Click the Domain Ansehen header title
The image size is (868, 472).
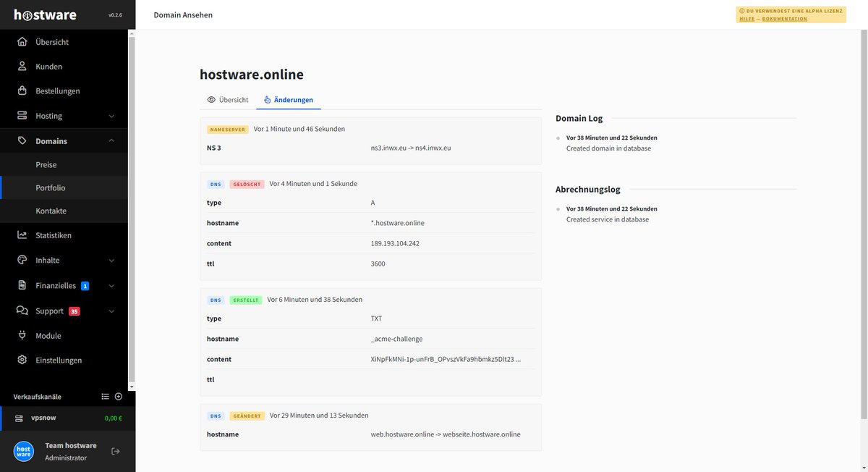click(x=183, y=14)
